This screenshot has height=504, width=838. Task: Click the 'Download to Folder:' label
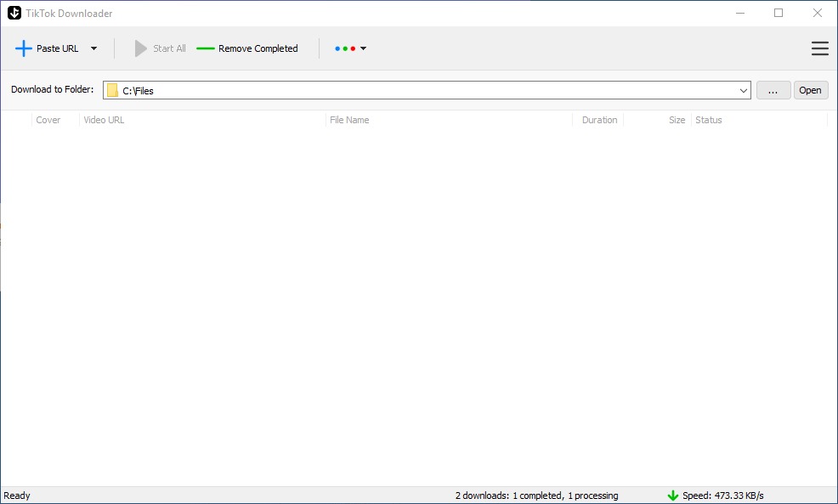tap(53, 90)
